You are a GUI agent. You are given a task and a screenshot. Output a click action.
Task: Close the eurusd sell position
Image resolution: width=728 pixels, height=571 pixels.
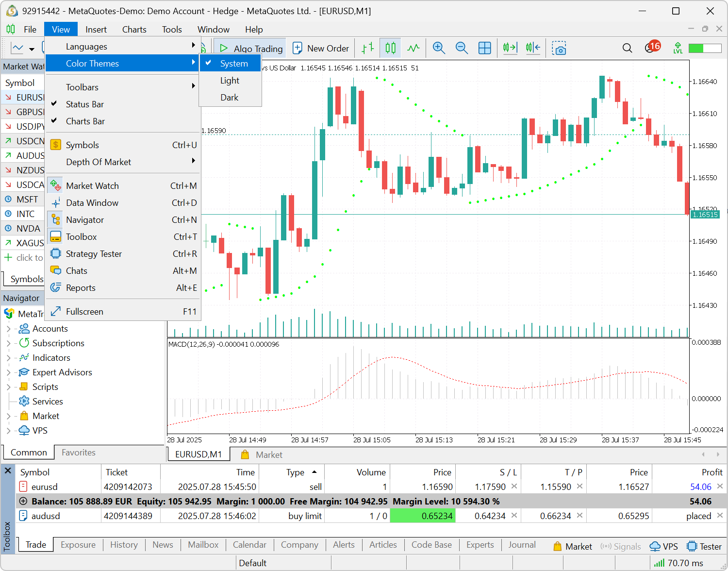click(720, 487)
